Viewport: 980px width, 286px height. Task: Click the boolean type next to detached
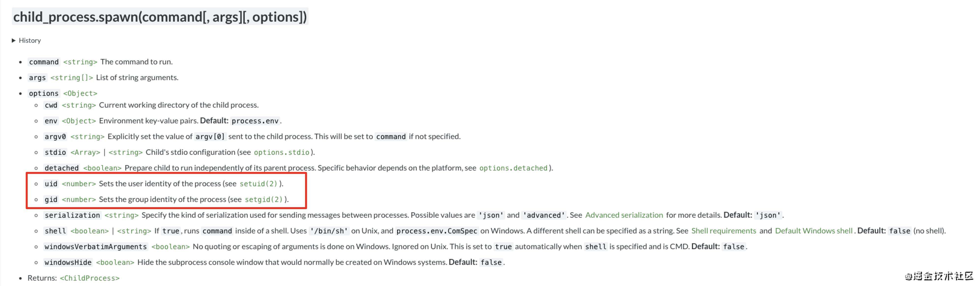click(x=102, y=168)
